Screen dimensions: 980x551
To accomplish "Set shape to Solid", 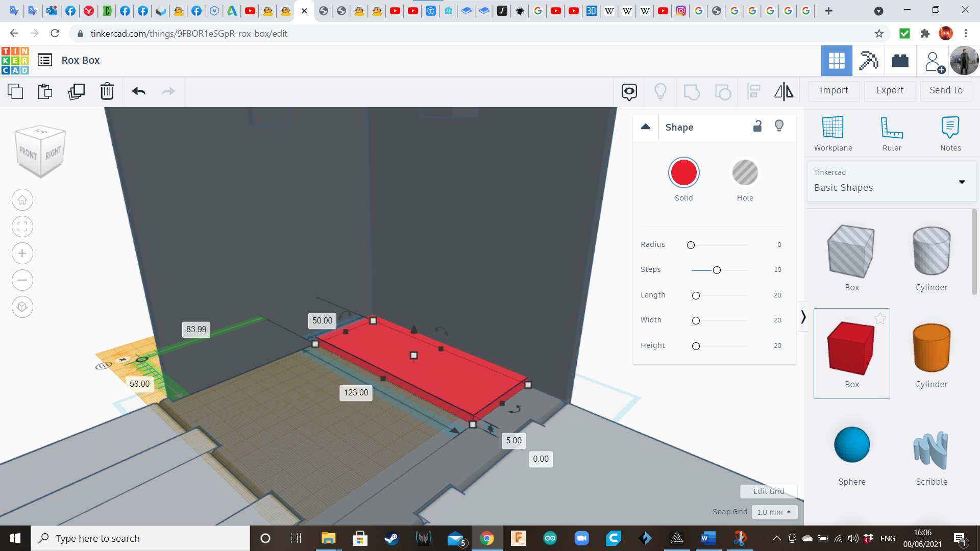I will point(683,173).
